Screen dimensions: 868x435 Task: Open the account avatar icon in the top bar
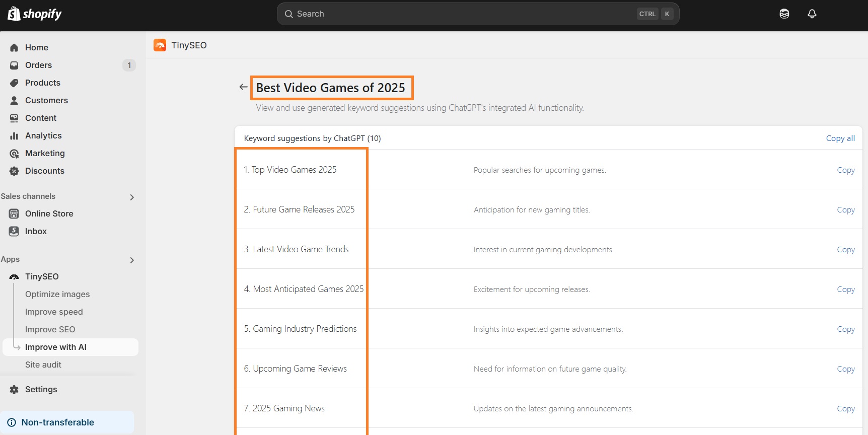784,14
